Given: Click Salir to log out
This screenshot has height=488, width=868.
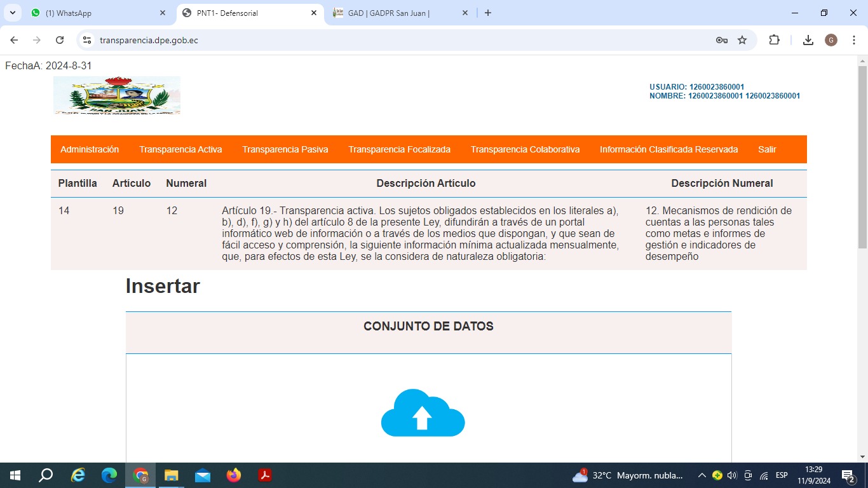Looking at the screenshot, I should (767, 149).
